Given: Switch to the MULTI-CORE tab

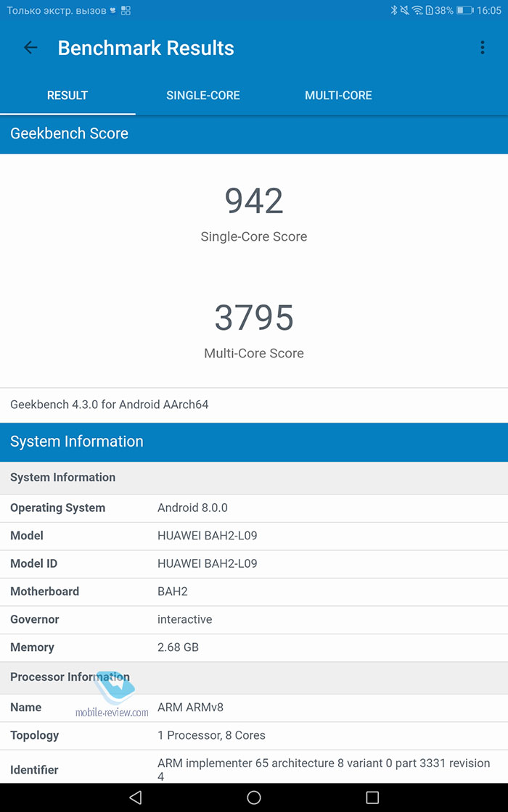Looking at the screenshot, I should (338, 95).
